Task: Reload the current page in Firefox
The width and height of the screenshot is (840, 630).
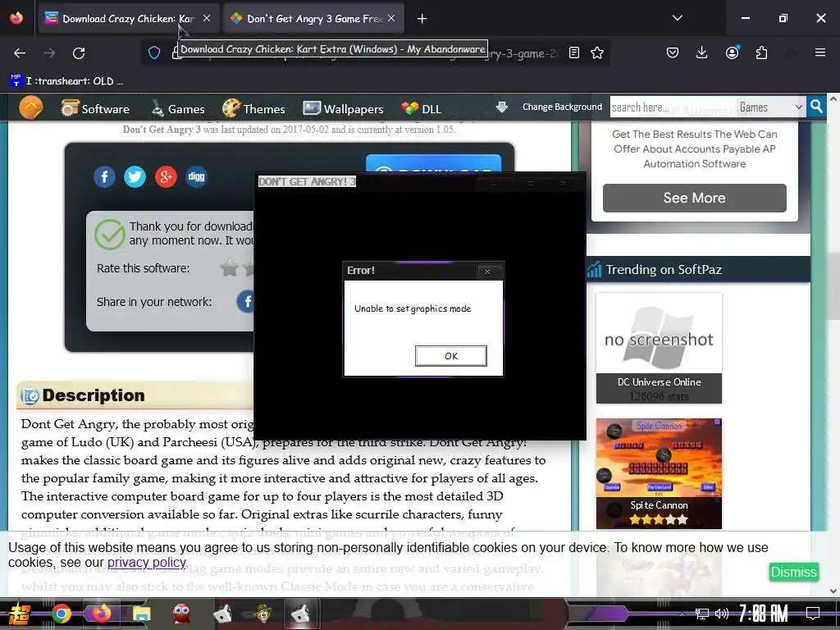Action: coord(79,53)
